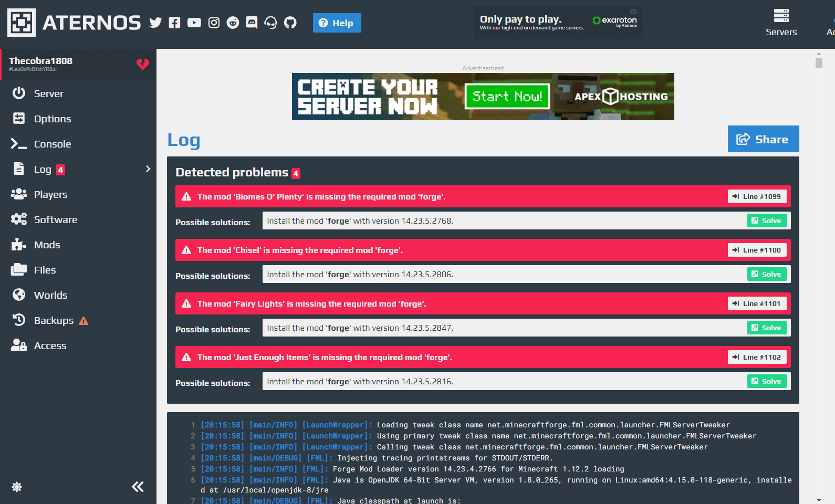Click the Share log button

763,139
